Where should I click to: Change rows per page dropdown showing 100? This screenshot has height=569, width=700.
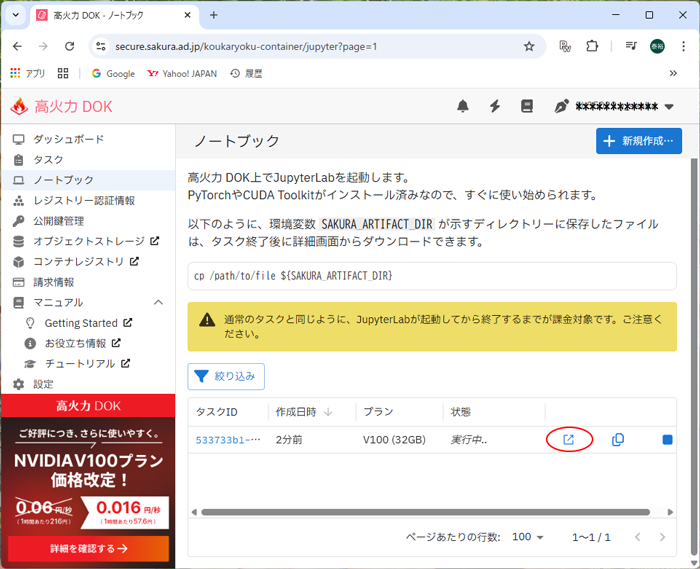pos(528,537)
